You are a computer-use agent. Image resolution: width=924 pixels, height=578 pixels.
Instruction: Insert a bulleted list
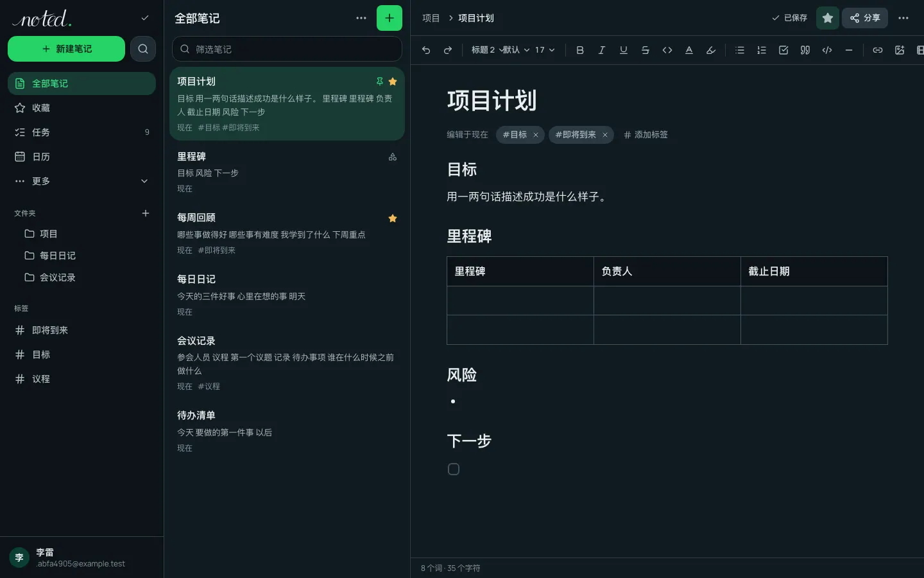pyautogui.click(x=740, y=50)
